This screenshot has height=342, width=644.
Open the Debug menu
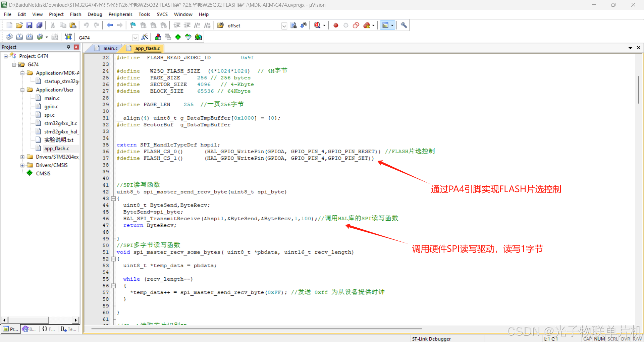pyautogui.click(x=95, y=14)
